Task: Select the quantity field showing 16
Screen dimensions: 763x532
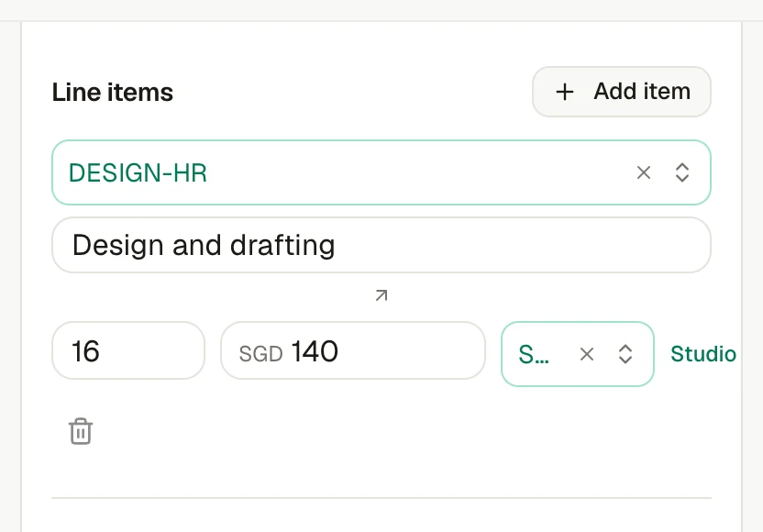Action: (128, 350)
